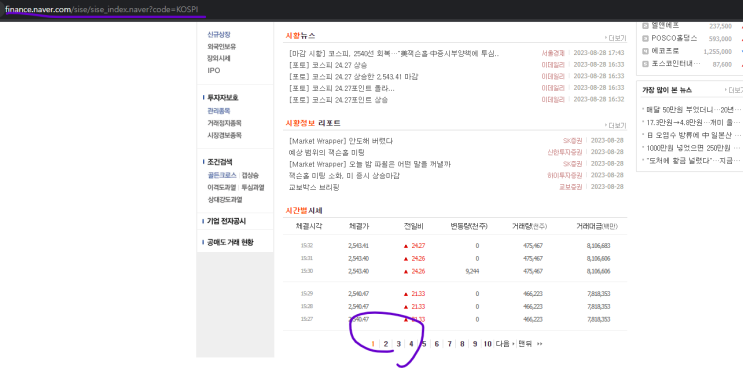Open the [포토] 코스피 24.27 상승 article
The width and height of the screenshot is (743, 369).
pyautogui.click(x=328, y=65)
